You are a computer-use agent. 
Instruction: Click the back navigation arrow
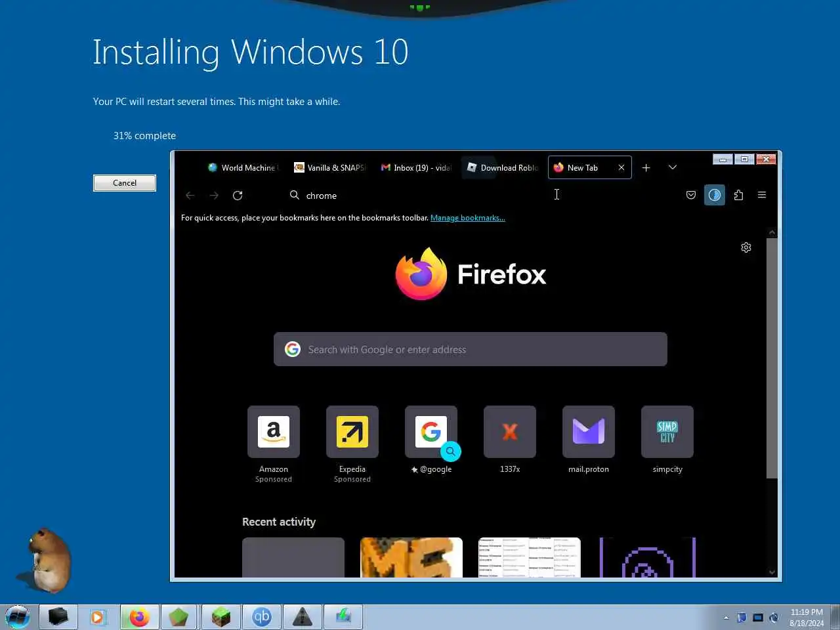(190, 196)
